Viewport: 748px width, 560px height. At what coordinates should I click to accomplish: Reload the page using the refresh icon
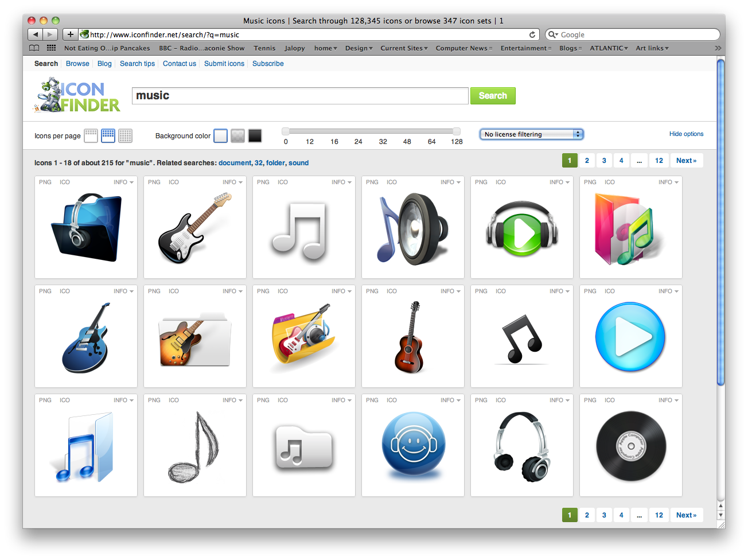point(532,34)
